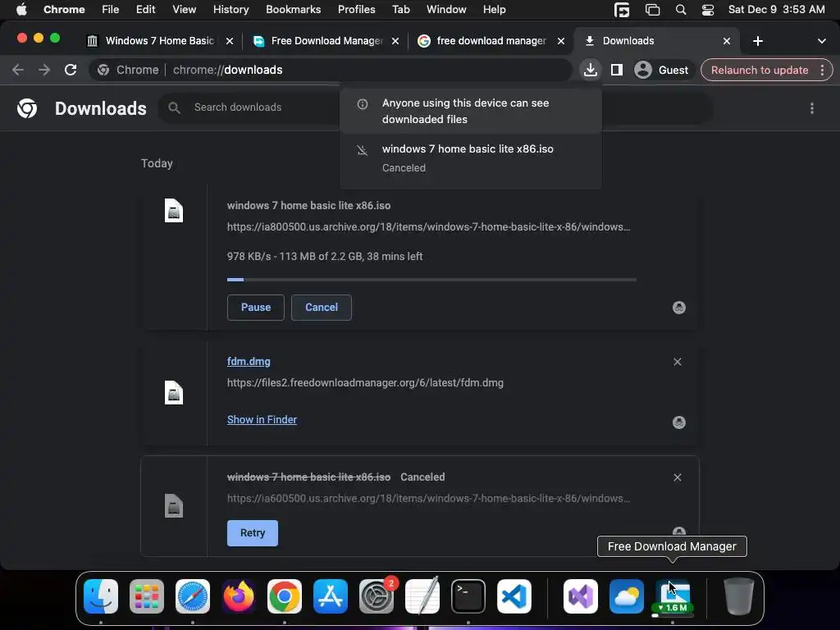Cancel the windows 7 iso download
This screenshot has height=630, width=840.
322,308
